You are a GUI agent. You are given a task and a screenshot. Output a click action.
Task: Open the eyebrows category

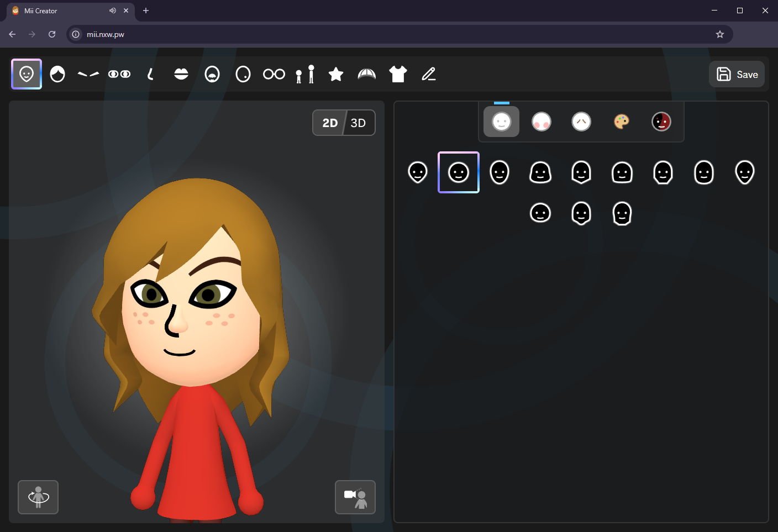pyautogui.click(x=88, y=74)
